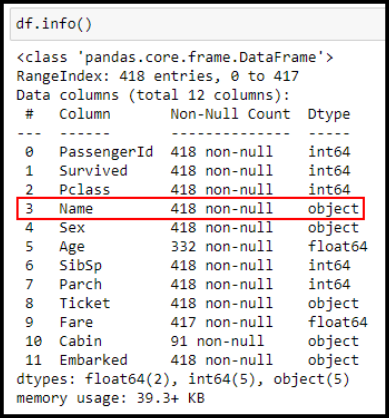Viewport: 389px width, 418px height.
Task: Click the SibSp column name
Action: (80, 266)
